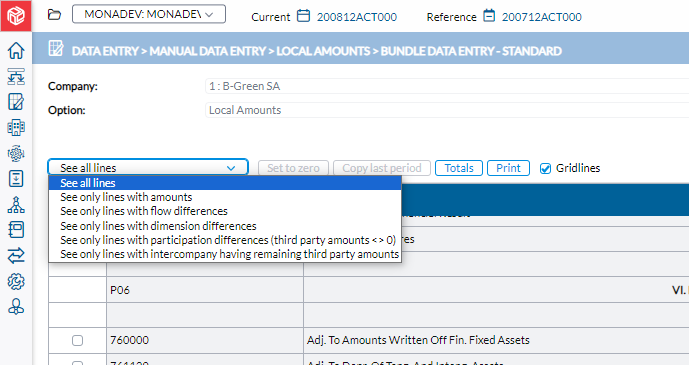Click the folder icon in the top bar
The width and height of the screenshot is (689, 365).
click(54, 14)
